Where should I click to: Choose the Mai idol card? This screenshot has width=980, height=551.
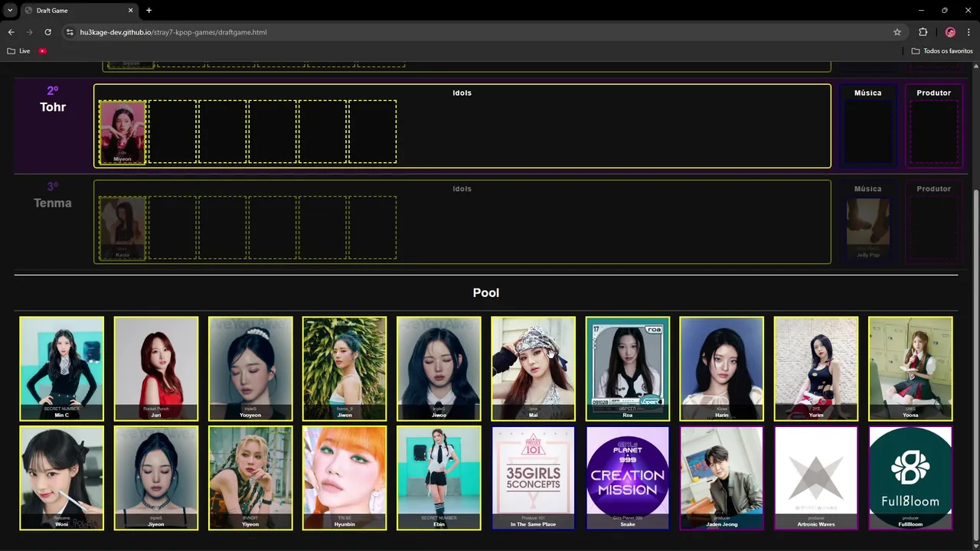click(533, 368)
